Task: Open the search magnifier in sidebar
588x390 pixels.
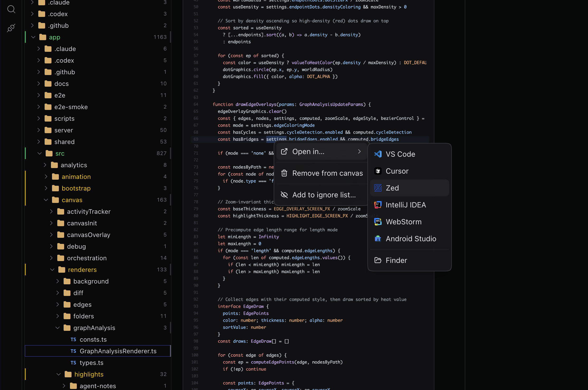Action: click(11, 10)
